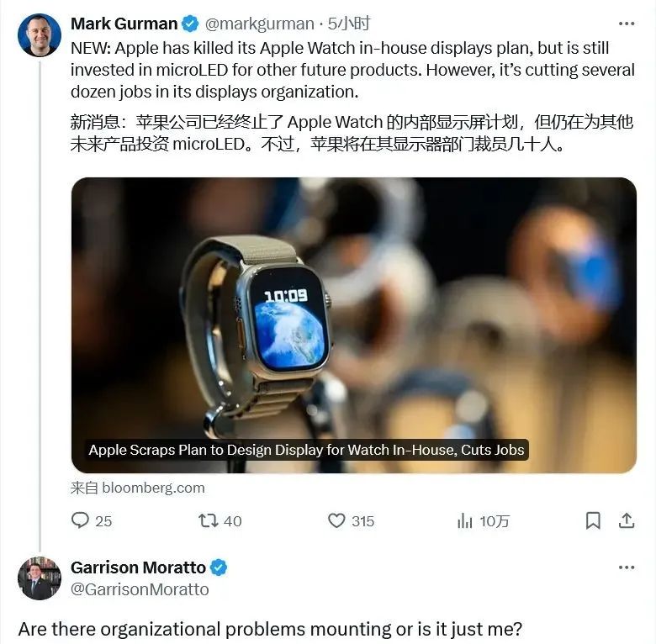The image size is (656, 644).
Task: Click the retweet arrows icon
Action: point(208,520)
